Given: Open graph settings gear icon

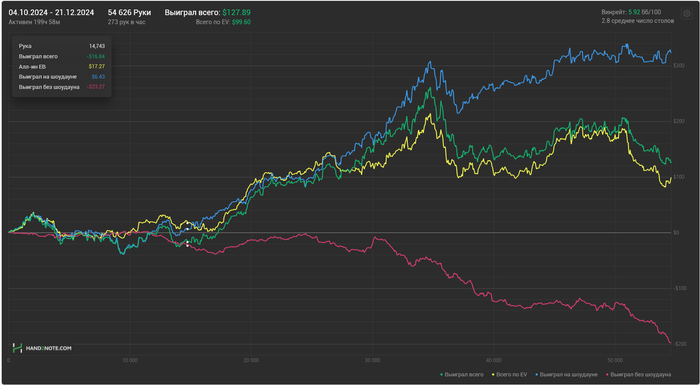Looking at the screenshot, I should click(x=686, y=14).
